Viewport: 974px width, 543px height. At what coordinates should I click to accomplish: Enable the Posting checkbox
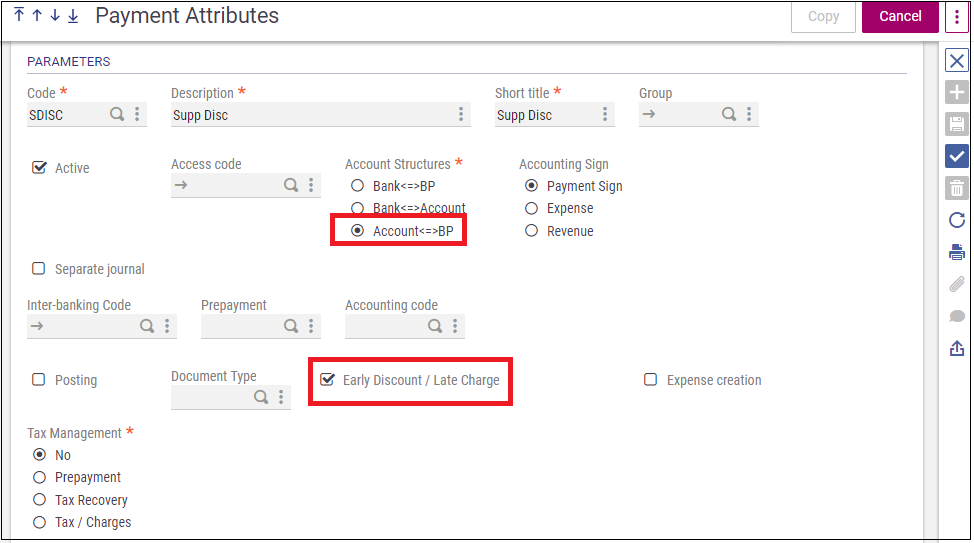click(39, 380)
